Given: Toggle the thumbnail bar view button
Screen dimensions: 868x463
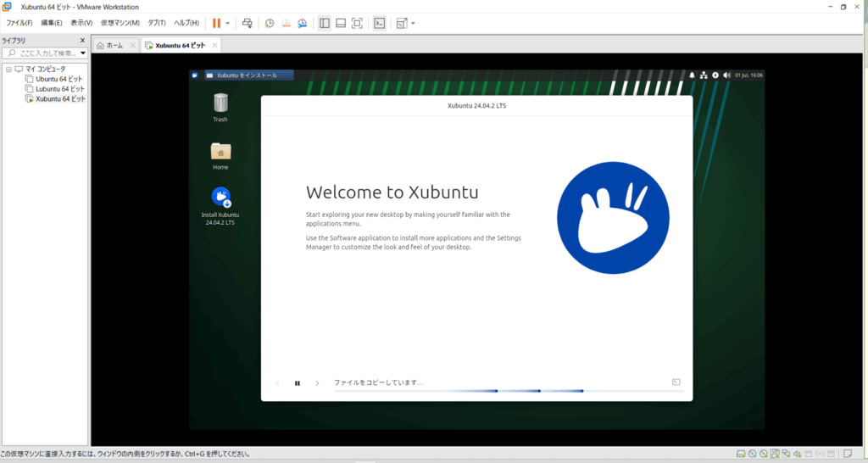Looking at the screenshot, I should point(340,23).
